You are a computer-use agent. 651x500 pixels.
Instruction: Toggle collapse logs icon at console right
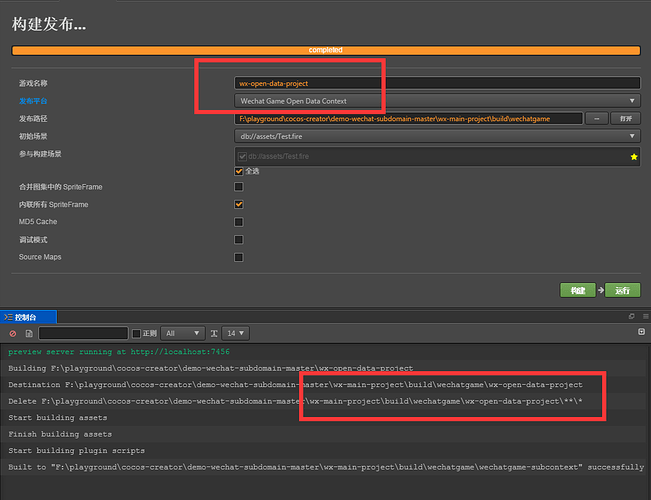point(641,332)
